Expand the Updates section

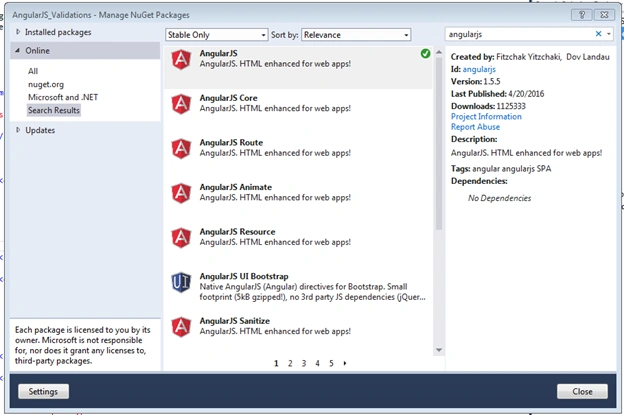18,130
